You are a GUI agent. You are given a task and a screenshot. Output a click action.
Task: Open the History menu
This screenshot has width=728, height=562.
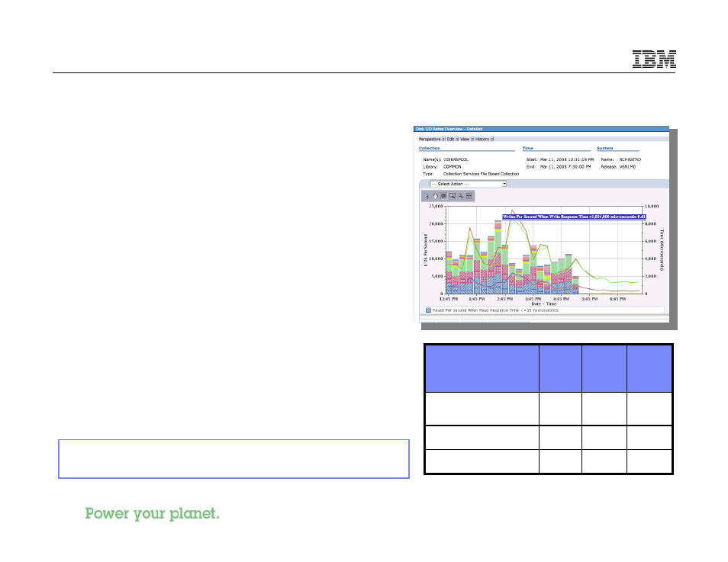point(485,140)
